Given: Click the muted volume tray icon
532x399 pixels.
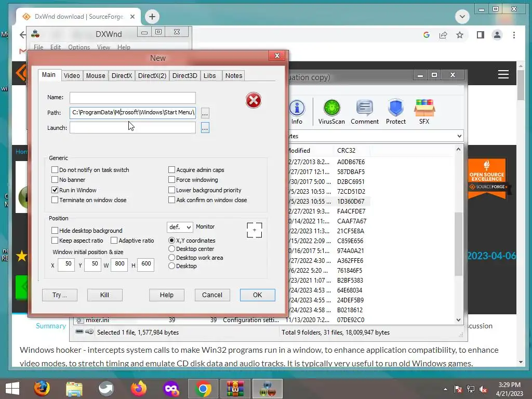Looking at the screenshot, I should tap(483, 389).
